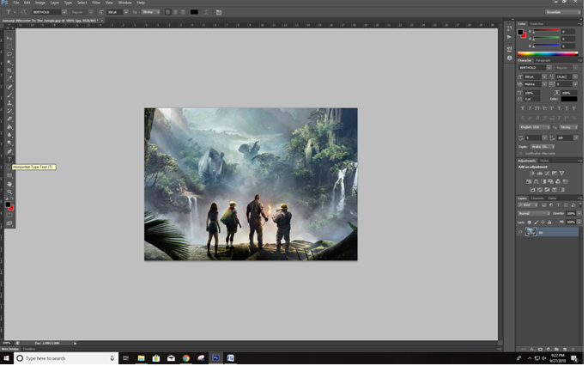Add a Curves adjustment
Screen dimensions: 588x366
pos(547,174)
